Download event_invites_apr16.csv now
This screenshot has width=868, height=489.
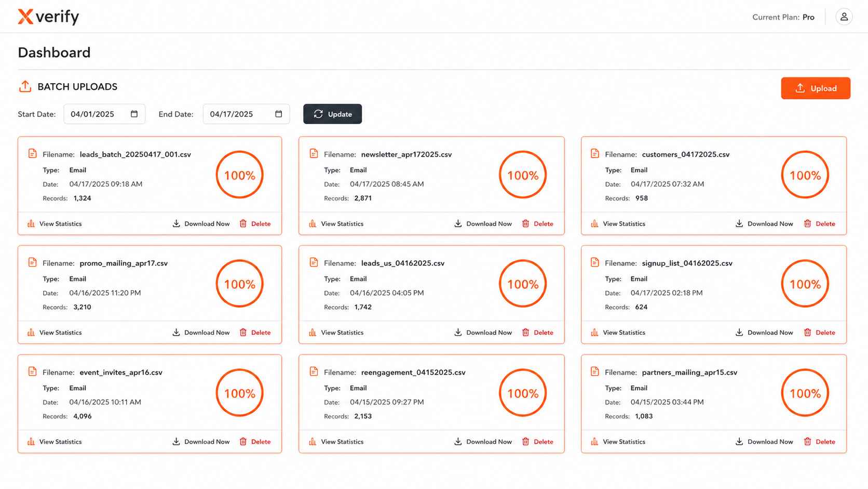coord(201,442)
